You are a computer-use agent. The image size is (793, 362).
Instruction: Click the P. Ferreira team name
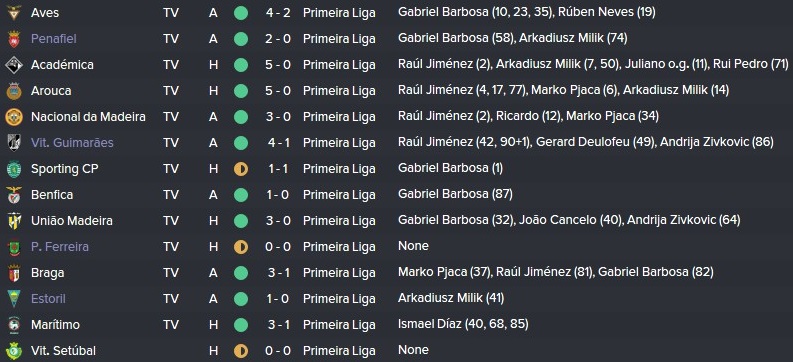[60, 247]
